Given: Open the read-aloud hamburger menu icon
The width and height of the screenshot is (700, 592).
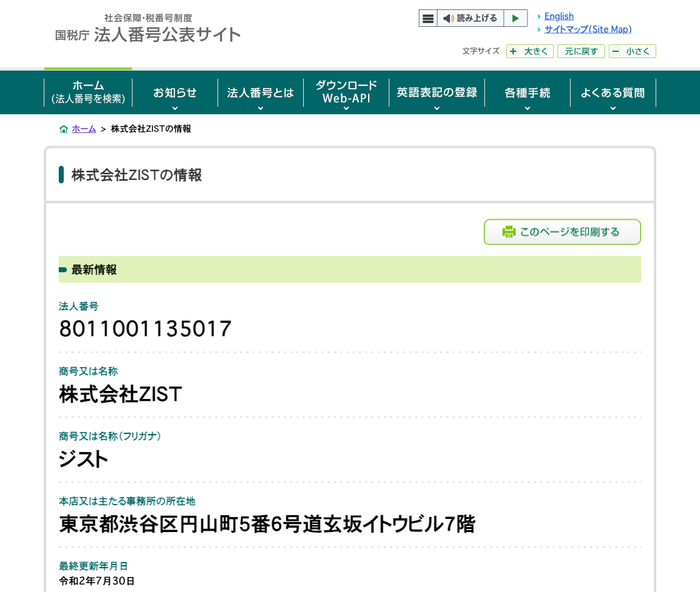Looking at the screenshot, I should [427, 18].
